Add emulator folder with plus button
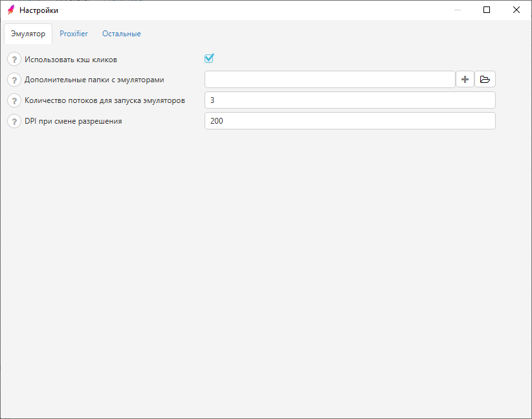Viewport: 532px width, 419px height. [x=465, y=80]
